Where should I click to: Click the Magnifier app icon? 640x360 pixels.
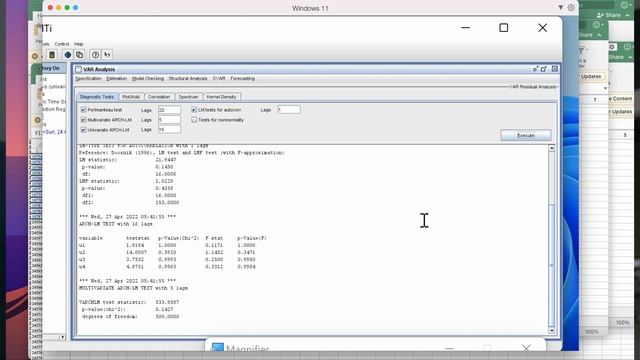tap(217, 348)
